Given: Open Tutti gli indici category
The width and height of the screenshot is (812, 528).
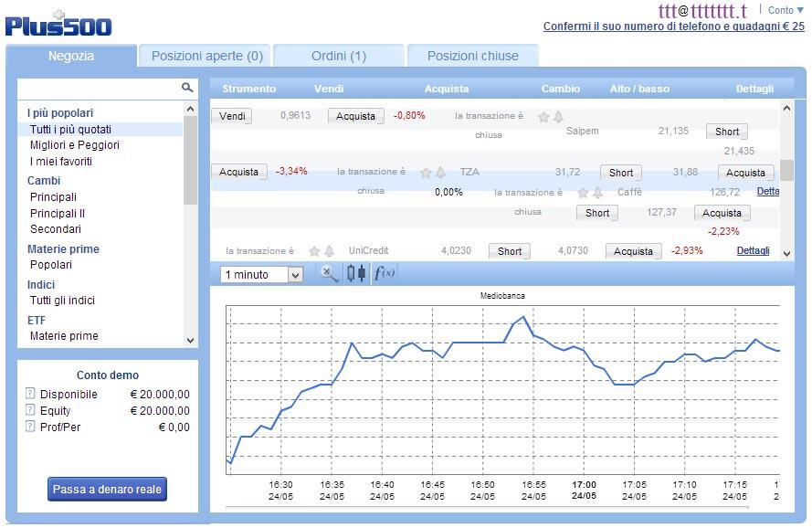Looking at the screenshot, I should (x=62, y=301).
